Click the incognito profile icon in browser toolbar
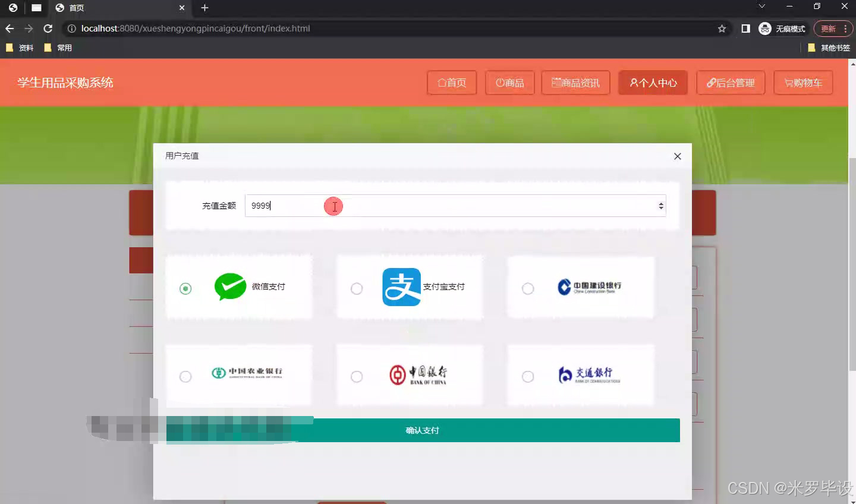The height and width of the screenshot is (504, 856). coord(764,28)
